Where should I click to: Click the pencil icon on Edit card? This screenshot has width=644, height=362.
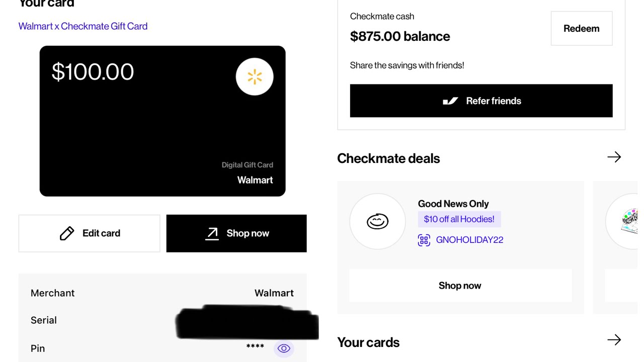coord(67,233)
